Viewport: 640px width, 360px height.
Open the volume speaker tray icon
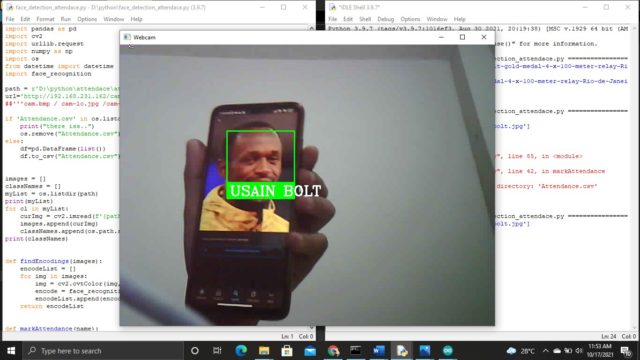(x=579, y=351)
